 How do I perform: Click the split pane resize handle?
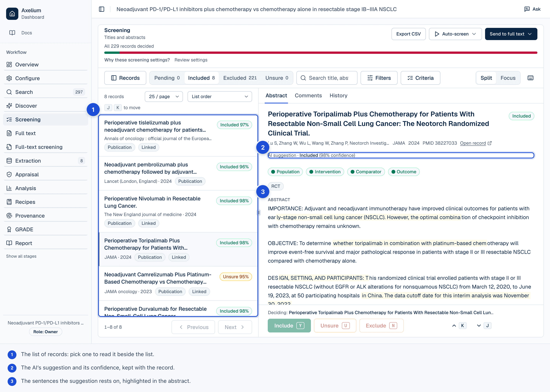pyautogui.click(x=259, y=213)
